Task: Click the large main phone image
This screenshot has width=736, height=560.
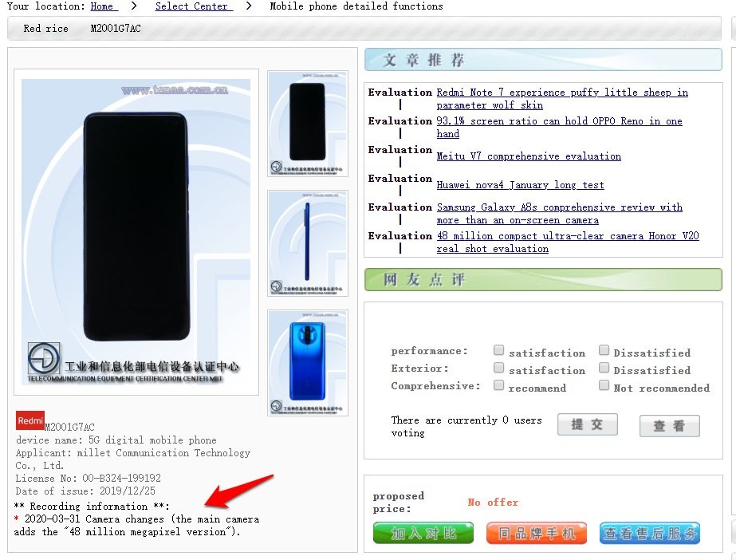Action: pos(136,232)
